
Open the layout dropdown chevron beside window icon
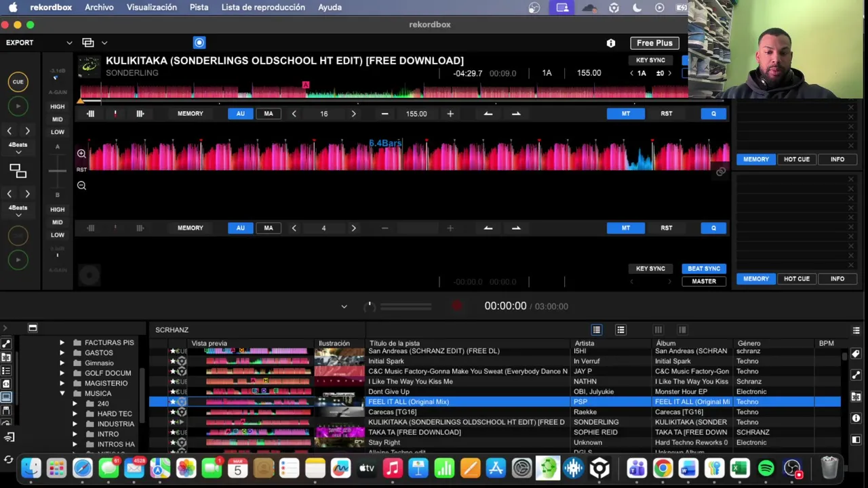click(x=104, y=43)
